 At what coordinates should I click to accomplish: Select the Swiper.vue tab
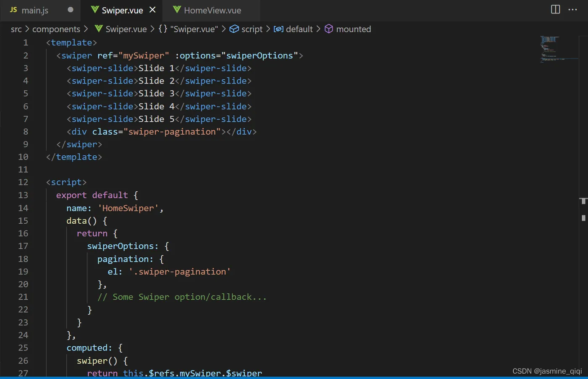(122, 10)
